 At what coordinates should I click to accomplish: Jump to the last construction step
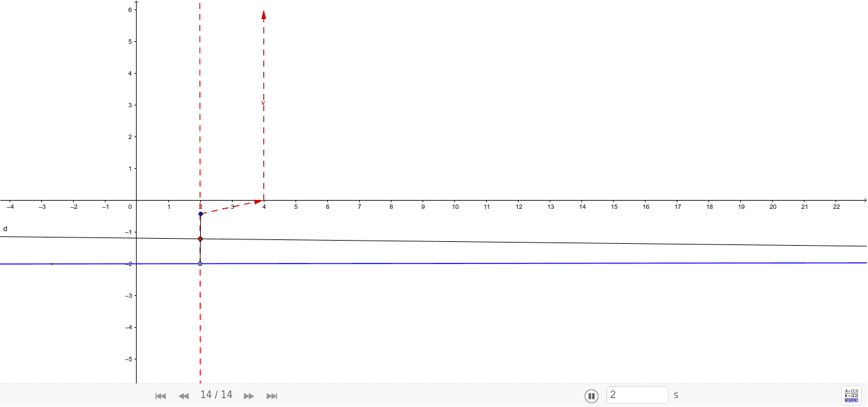pos(272,396)
